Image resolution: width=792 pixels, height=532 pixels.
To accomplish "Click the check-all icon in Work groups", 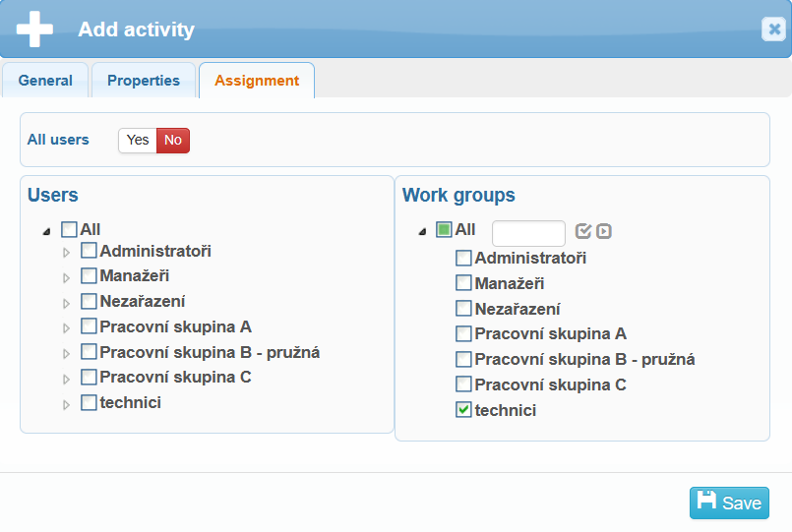I will click(583, 231).
